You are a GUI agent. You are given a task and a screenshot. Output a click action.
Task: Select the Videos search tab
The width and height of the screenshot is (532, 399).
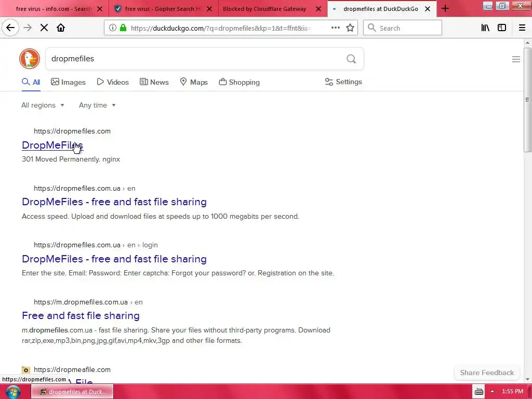coord(113,82)
